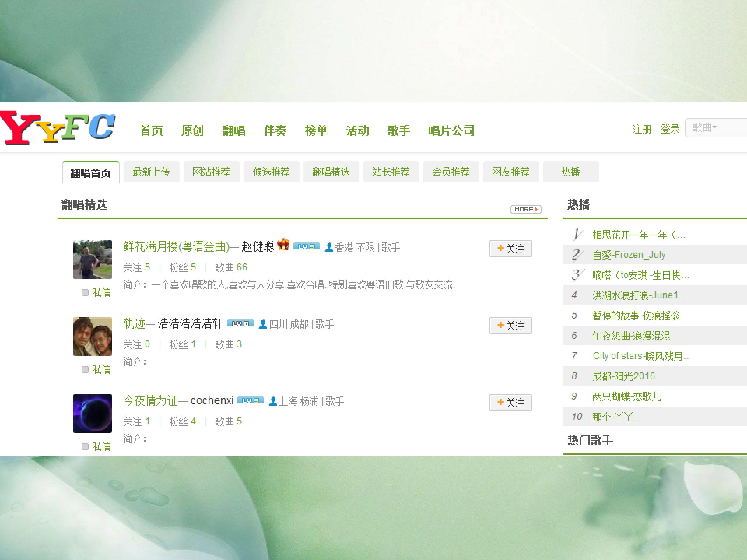Open the 首页 navigation menu item
The width and height of the screenshot is (747, 560).
tap(151, 131)
